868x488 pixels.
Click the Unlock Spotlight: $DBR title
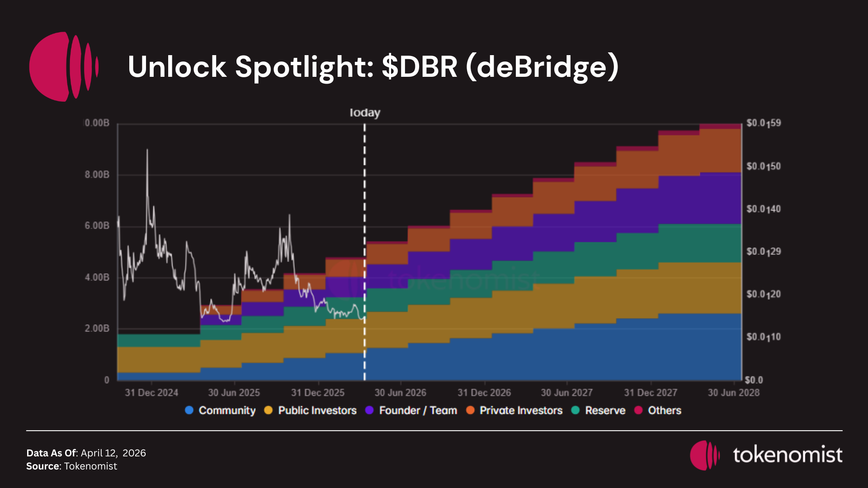[x=373, y=67]
